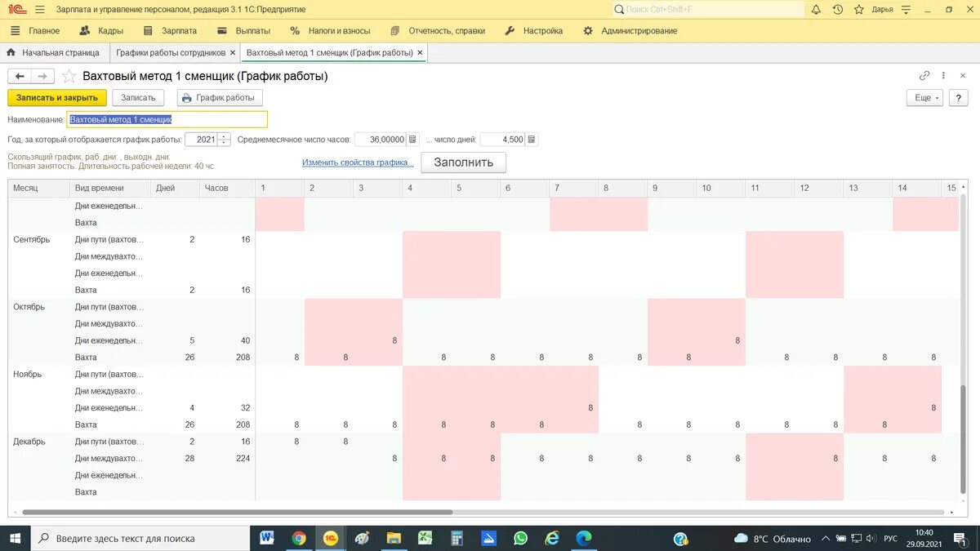
Task: Click the Вид времени column header
Action: 110,188
